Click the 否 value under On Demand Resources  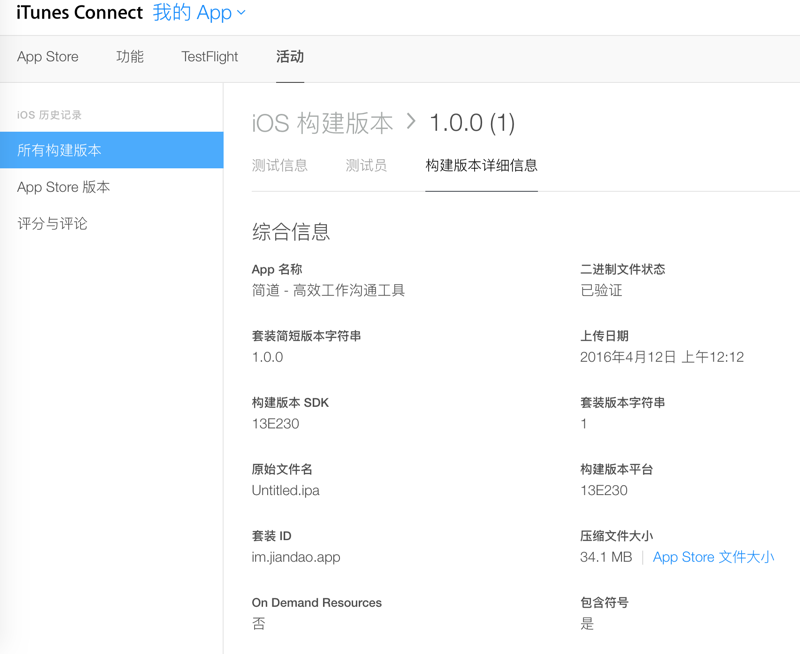259,623
